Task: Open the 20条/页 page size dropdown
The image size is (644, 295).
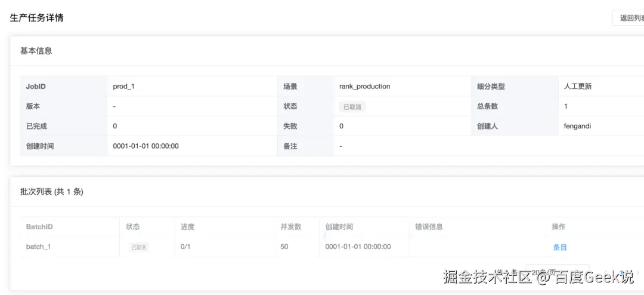Action: [558, 272]
